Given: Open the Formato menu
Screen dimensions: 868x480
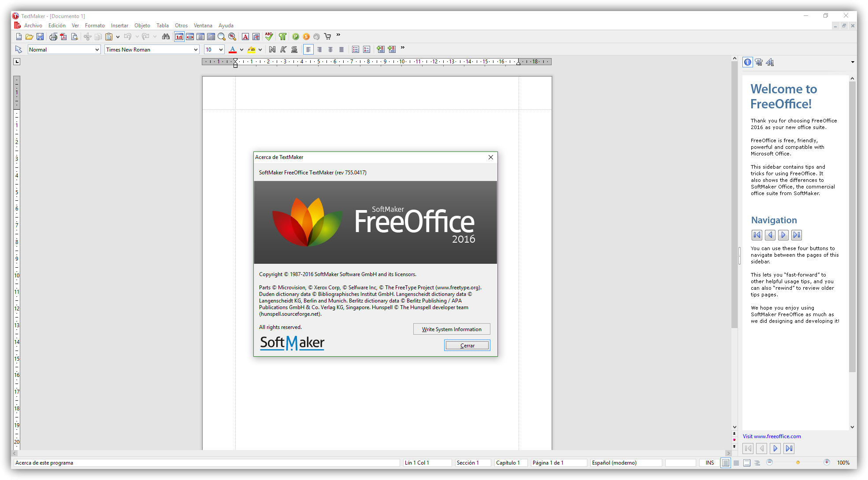Looking at the screenshot, I should pos(95,26).
